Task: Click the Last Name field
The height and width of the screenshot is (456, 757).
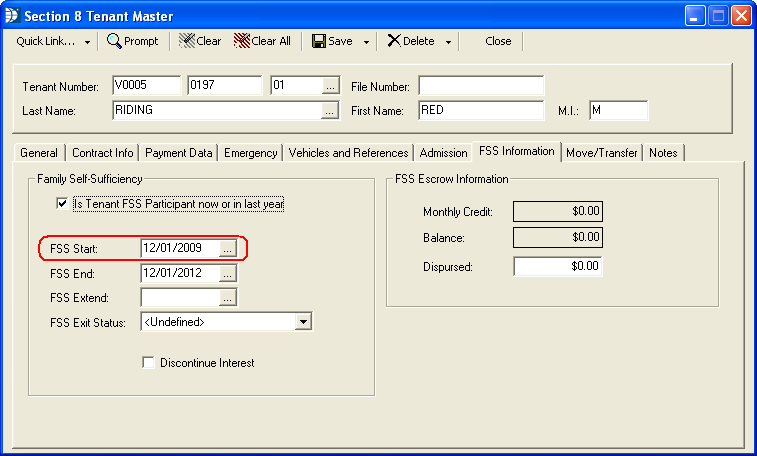Action: [x=217, y=111]
